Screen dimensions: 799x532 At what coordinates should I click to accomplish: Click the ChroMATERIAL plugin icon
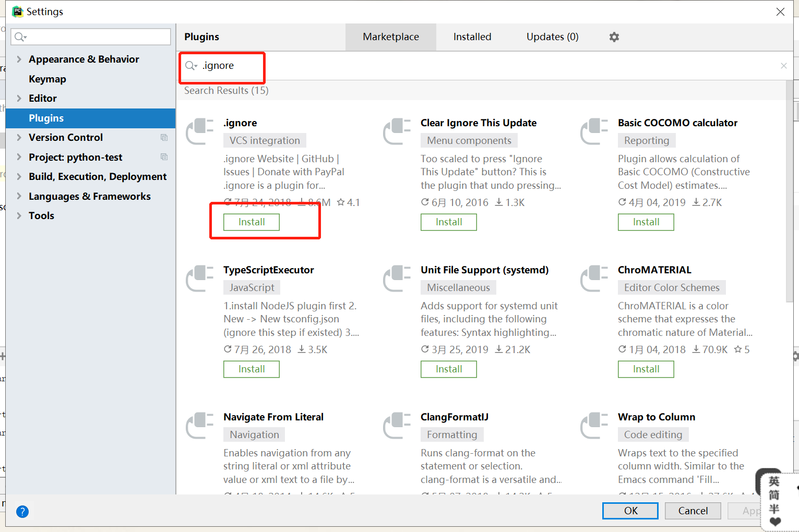[594, 279]
